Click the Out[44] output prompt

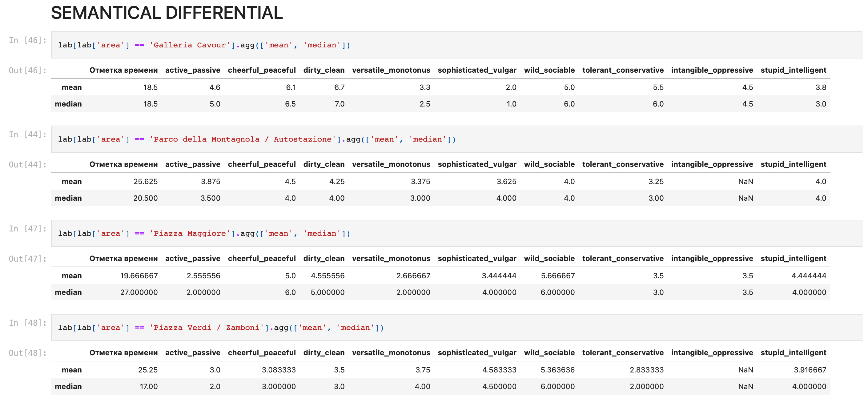point(28,164)
